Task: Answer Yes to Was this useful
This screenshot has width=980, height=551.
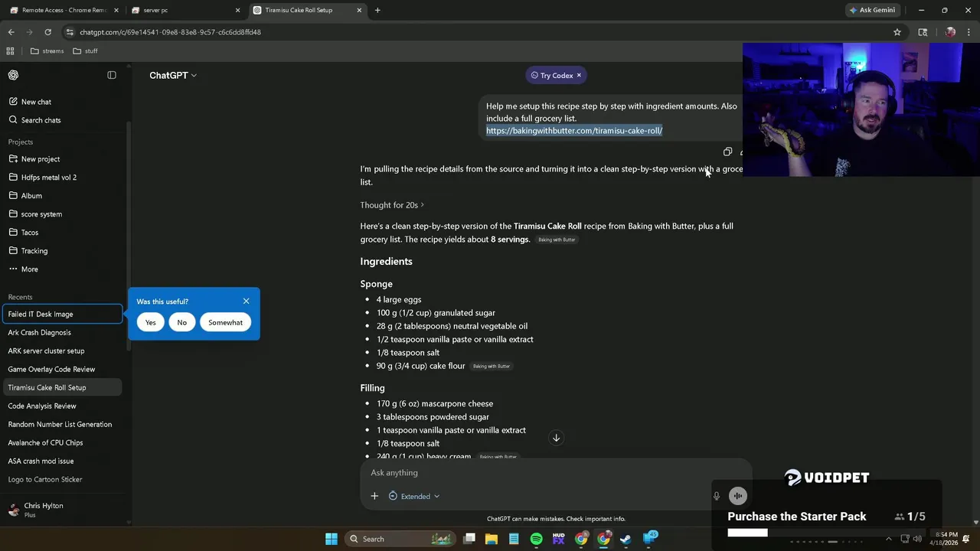Action: click(151, 322)
